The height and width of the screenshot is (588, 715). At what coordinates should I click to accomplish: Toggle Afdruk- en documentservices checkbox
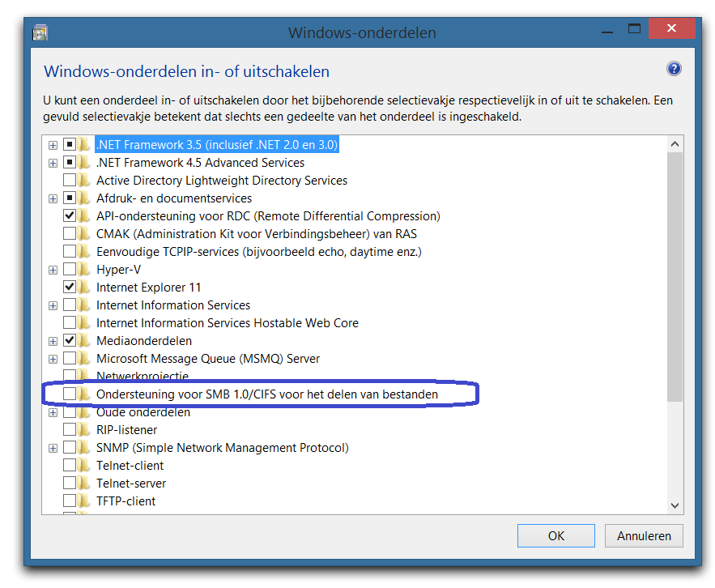pyautogui.click(x=70, y=198)
